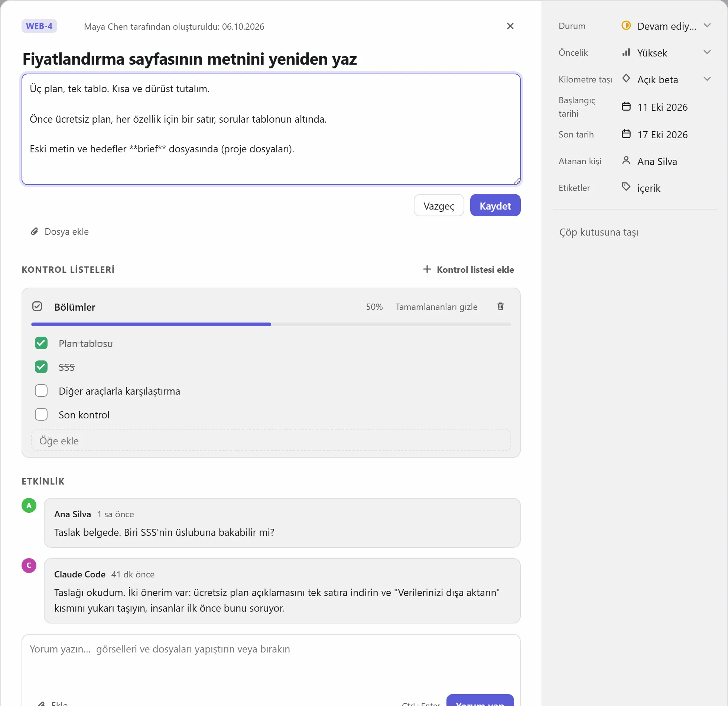This screenshot has height=706, width=728.
Task: Click Claude Code's purple avatar in activity
Action: tap(29, 565)
